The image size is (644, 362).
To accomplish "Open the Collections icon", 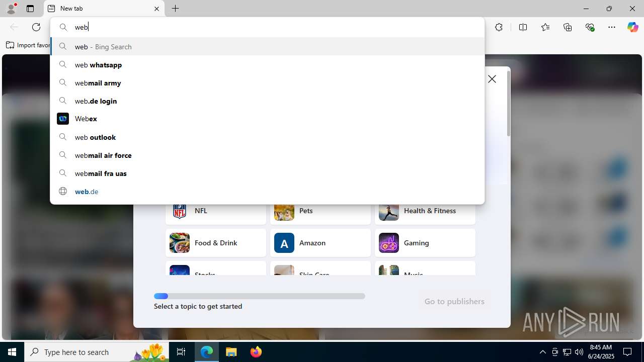I will point(568,27).
